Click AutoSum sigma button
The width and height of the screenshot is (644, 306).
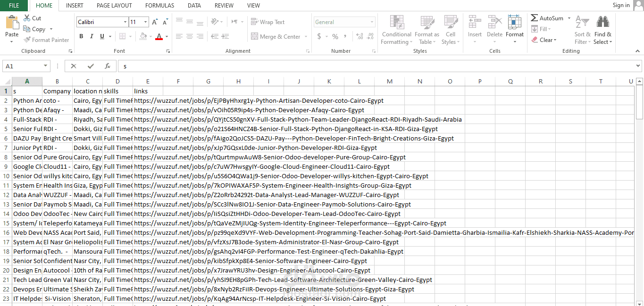pyautogui.click(x=547, y=18)
